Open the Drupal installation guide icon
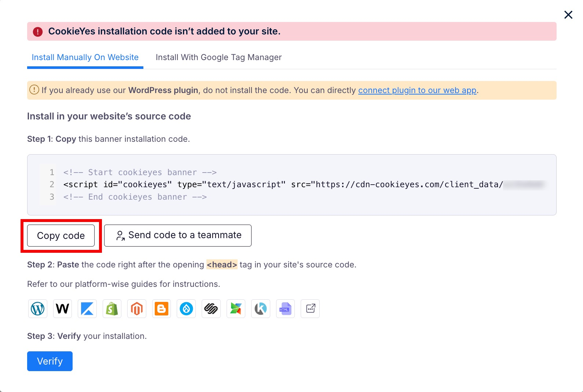 point(186,308)
